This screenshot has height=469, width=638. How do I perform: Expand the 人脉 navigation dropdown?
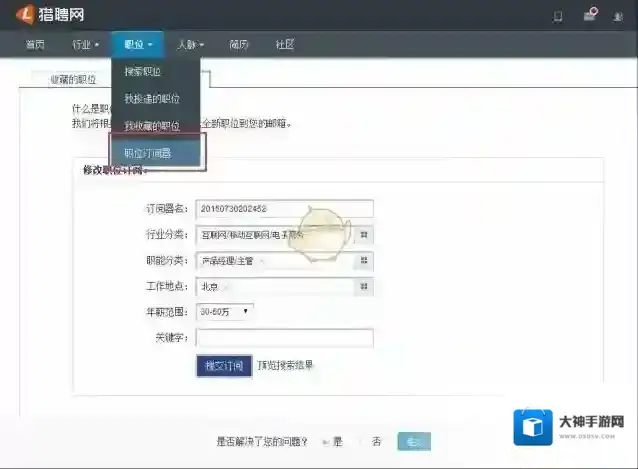tap(190, 44)
